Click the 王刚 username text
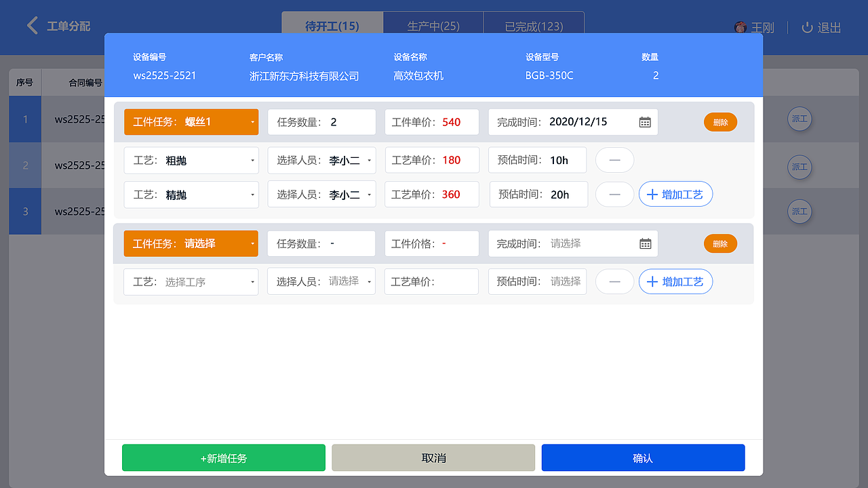 [762, 28]
